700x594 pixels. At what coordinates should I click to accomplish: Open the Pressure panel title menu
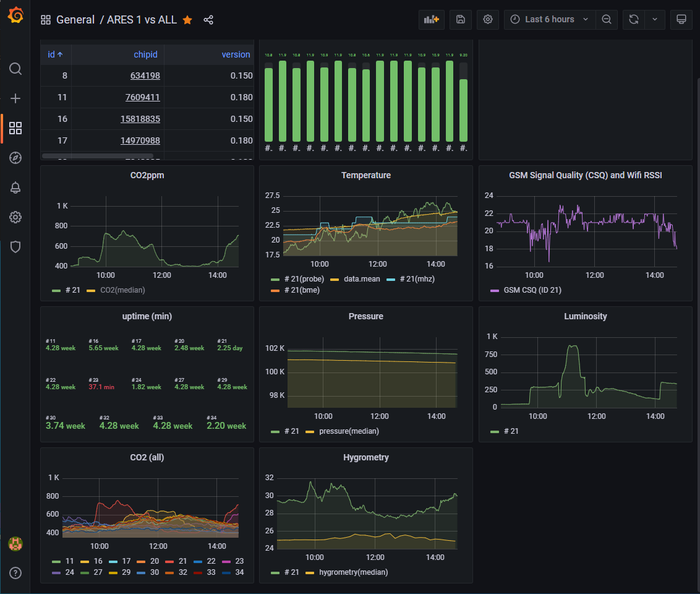point(365,316)
